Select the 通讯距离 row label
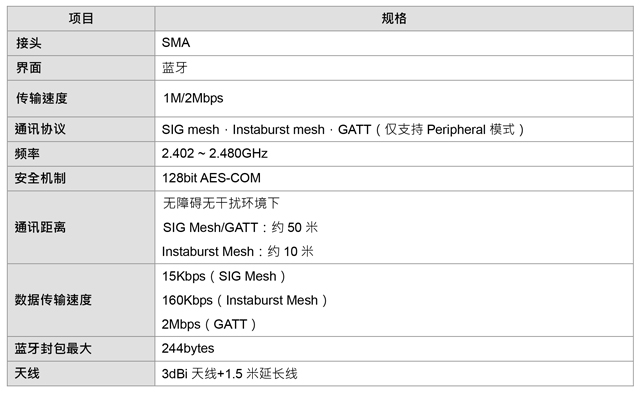The image size is (640, 395). pyautogui.click(x=40, y=227)
